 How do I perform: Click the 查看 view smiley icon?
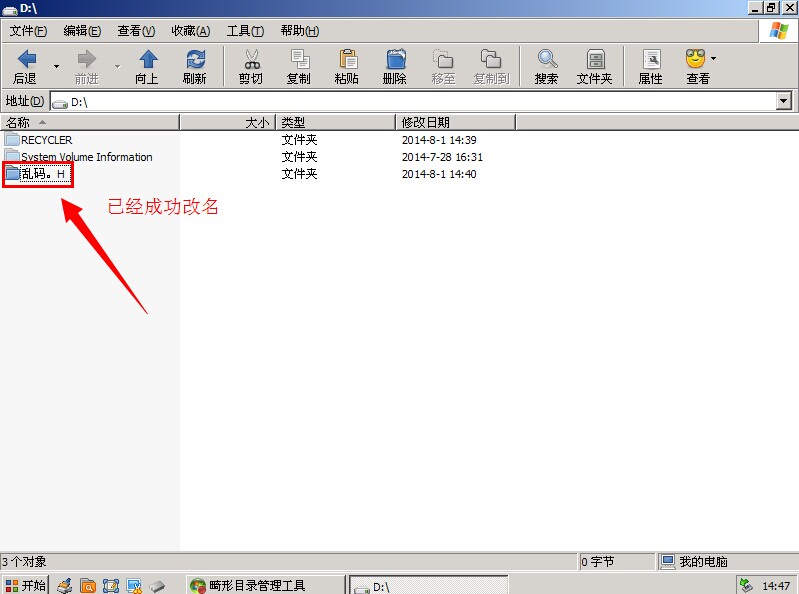coord(696,59)
